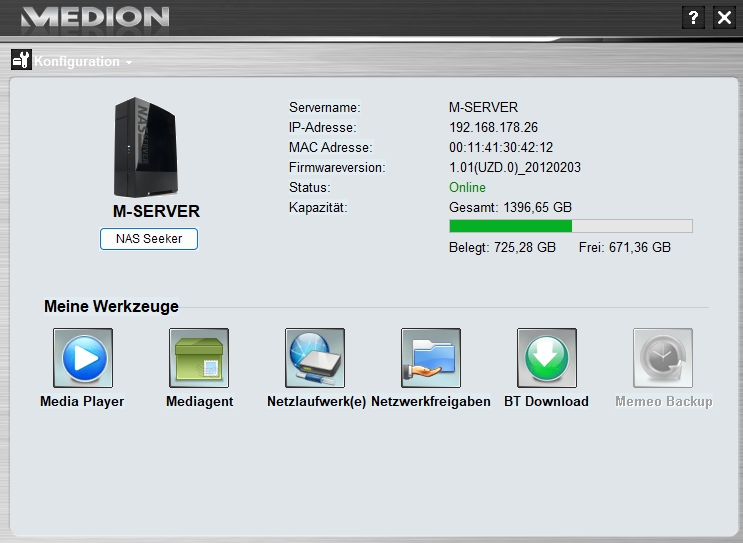Start BT Download via green arrow icon
This screenshot has width=743, height=543.
tap(547, 358)
